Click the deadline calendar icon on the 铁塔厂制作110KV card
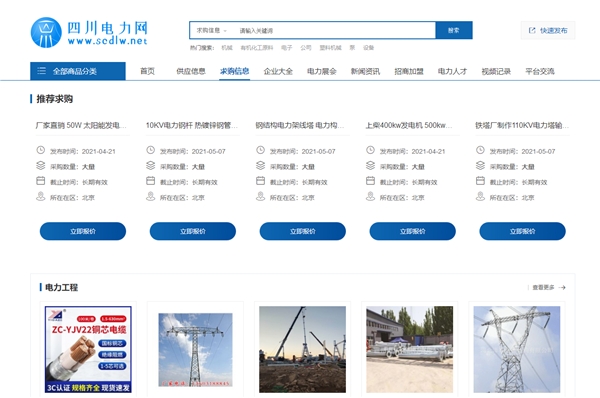Screen dimensions: 600x398 (x=480, y=181)
